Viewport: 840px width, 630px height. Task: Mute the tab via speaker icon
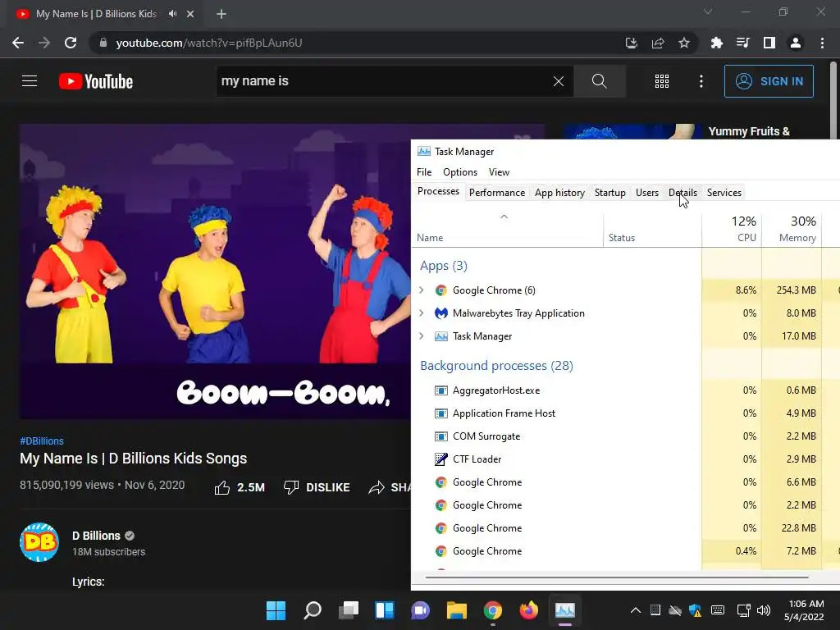tap(172, 14)
